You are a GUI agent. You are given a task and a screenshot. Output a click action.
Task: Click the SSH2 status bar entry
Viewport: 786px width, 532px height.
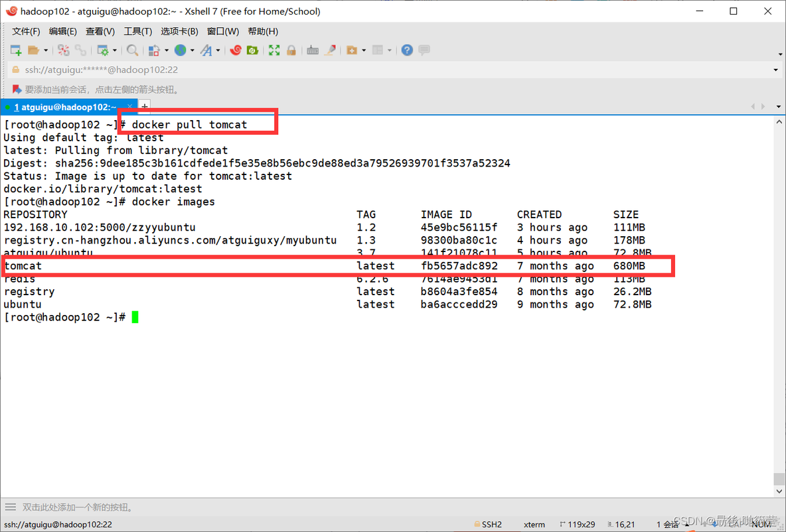(488, 525)
